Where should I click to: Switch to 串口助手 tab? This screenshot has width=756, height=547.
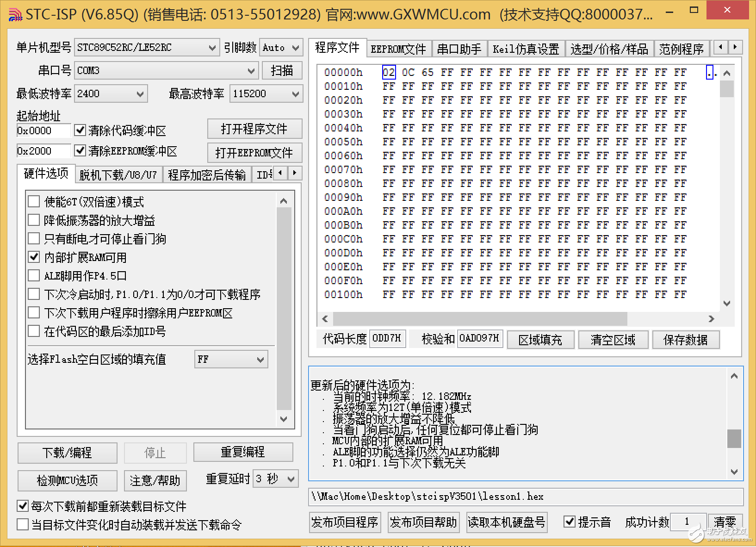coord(459,49)
